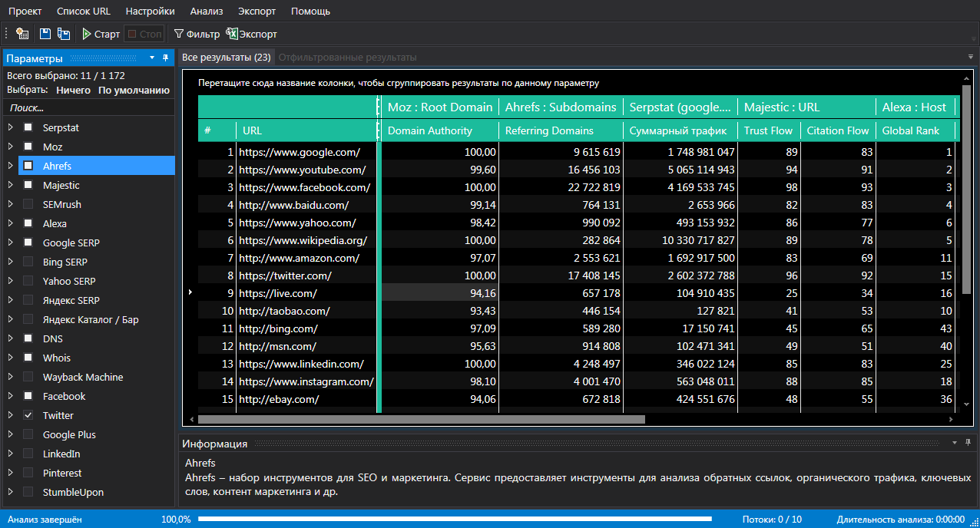
Task: Click the save-as double floppy icon
Action: pyautogui.click(x=64, y=34)
